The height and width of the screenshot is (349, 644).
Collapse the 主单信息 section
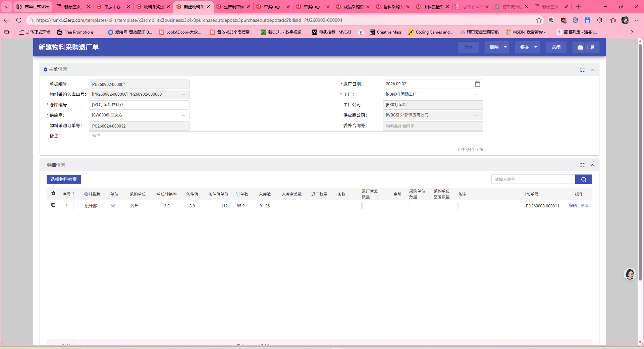click(592, 70)
